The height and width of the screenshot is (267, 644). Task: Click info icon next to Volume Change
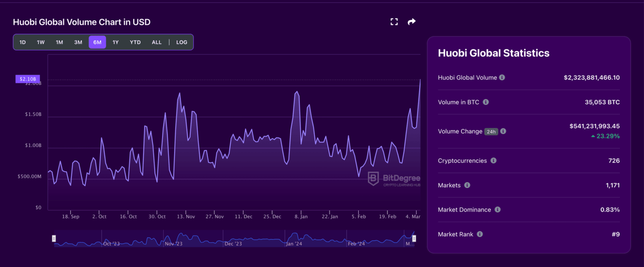(x=503, y=131)
